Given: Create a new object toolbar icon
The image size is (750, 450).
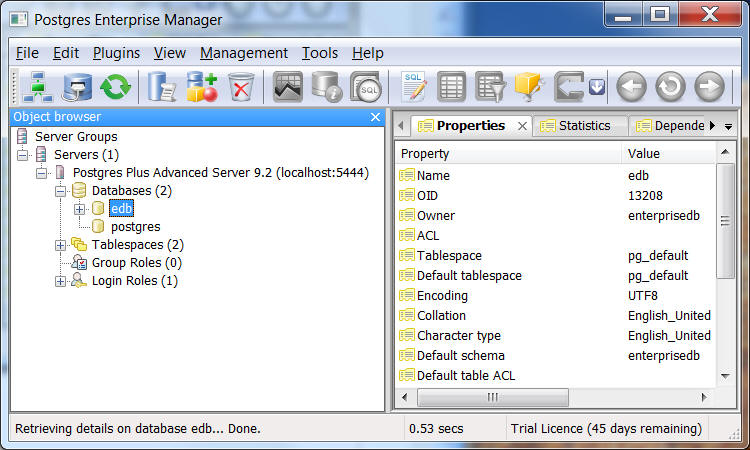Looking at the screenshot, I should click(x=201, y=87).
